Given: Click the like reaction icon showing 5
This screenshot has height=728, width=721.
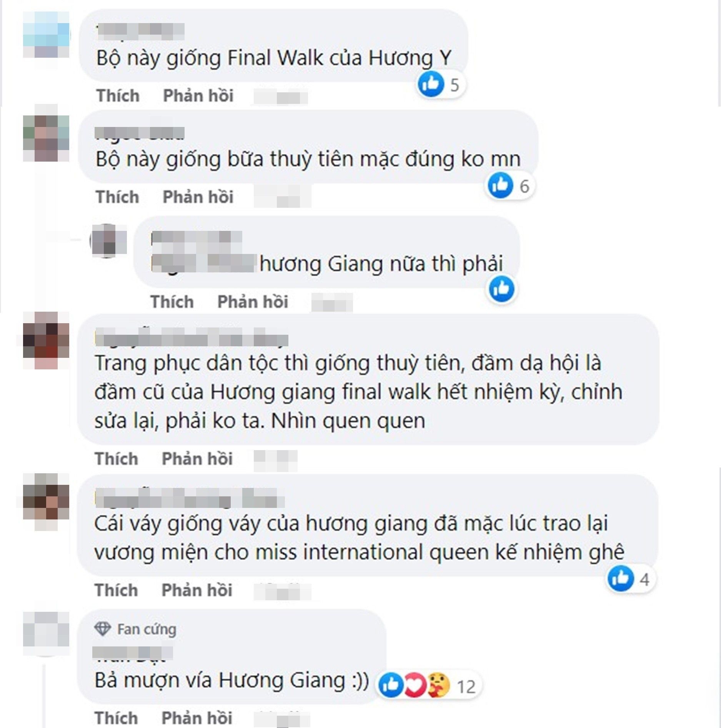Looking at the screenshot, I should (431, 84).
